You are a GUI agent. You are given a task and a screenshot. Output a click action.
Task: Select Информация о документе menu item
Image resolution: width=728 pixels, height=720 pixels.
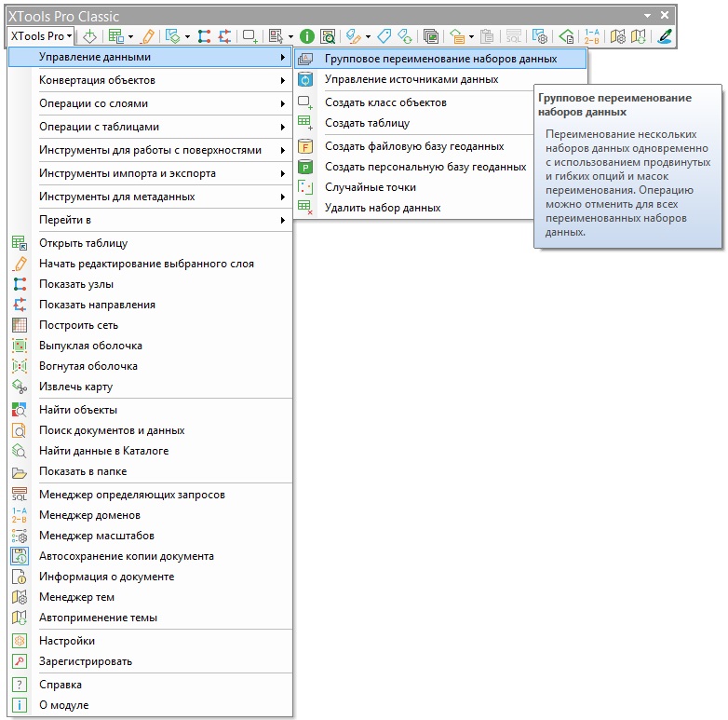(x=151, y=576)
